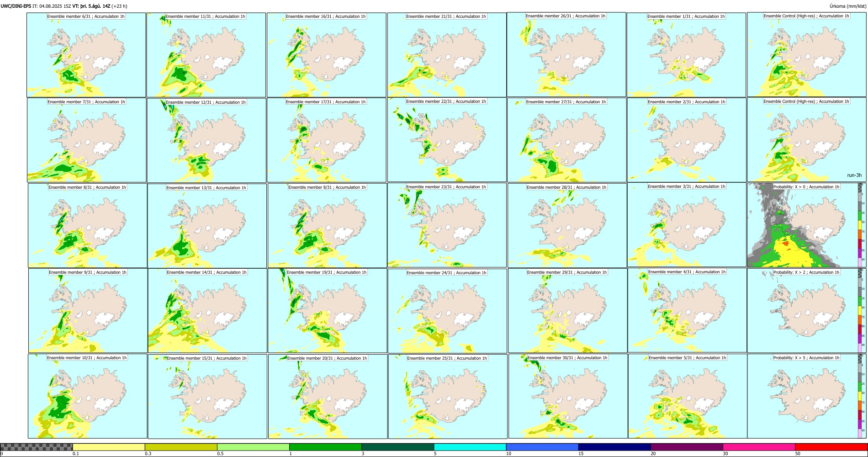Viewport: 868px width, 457px height.
Task: Pick the blue 10–15 legend swatch
Action: click(x=542, y=447)
